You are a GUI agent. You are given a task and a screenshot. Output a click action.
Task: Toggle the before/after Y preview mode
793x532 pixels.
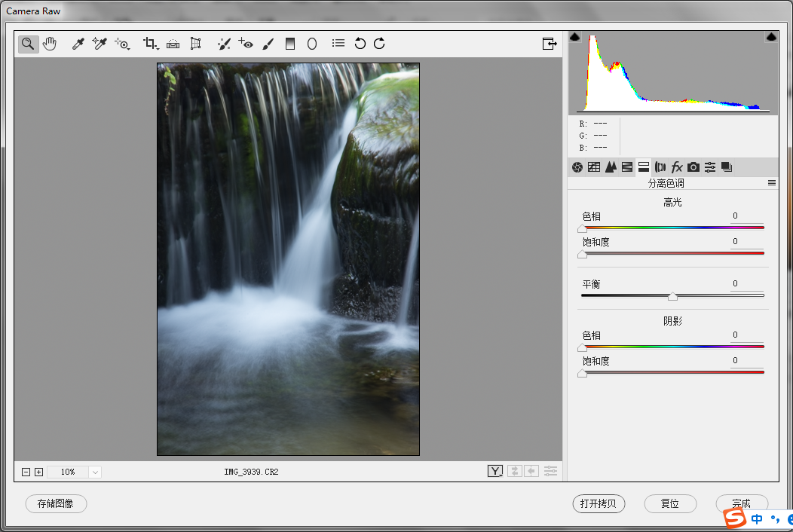point(495,471)
